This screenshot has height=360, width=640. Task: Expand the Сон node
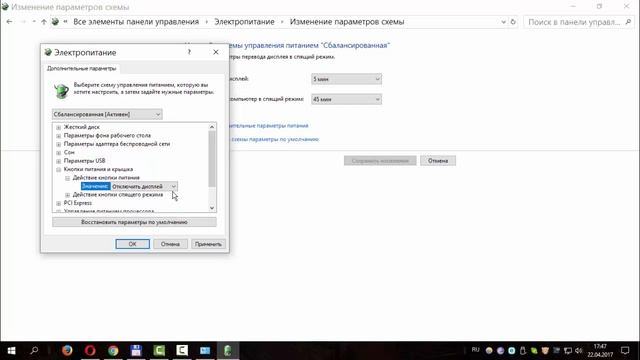pyautogui.click(x=58, y=153)
